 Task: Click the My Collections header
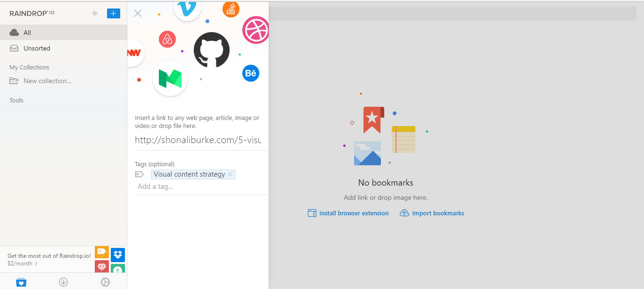(29, 67)
